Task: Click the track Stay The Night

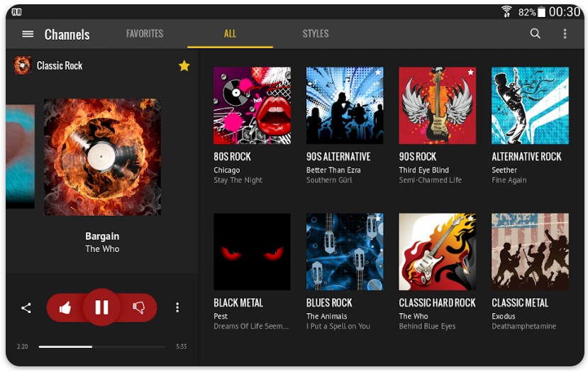Action: pyautogui.click(x=238, y=180)
